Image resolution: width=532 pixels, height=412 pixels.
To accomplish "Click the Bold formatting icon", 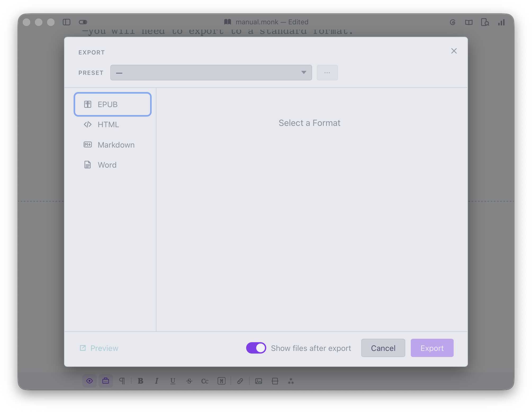I will click(x=141, y=381).
